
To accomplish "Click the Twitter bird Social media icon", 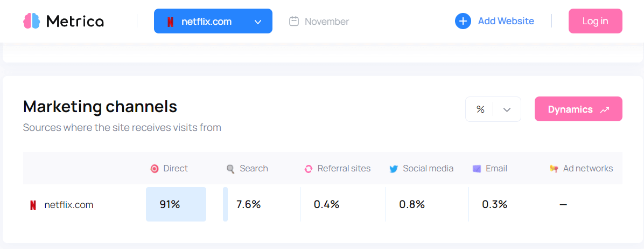I will point(394,169).
